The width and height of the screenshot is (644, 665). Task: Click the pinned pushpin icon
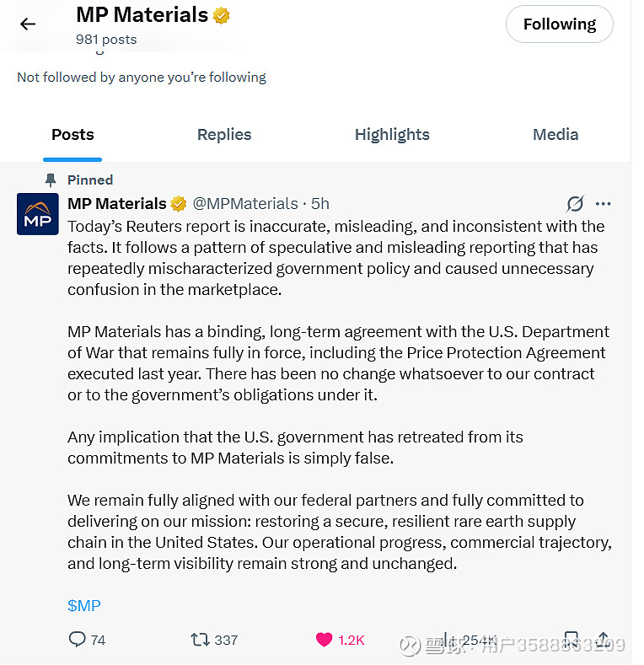(51, 180)
